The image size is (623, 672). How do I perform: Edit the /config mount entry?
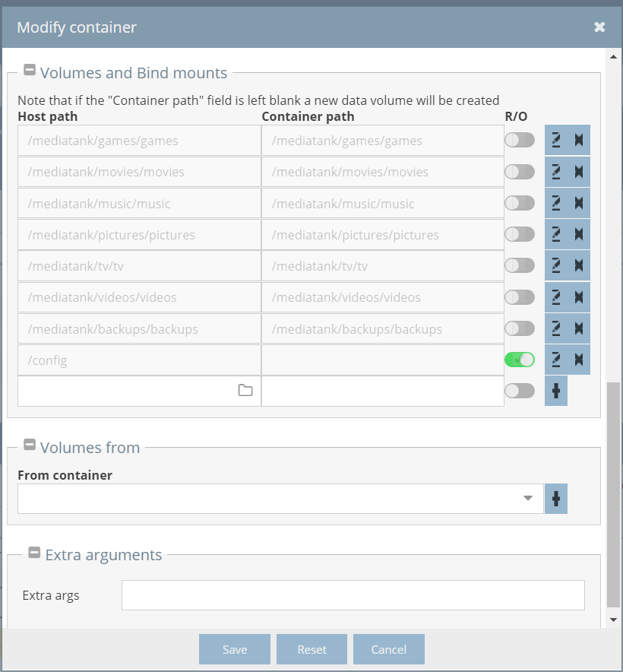point(556,360)
